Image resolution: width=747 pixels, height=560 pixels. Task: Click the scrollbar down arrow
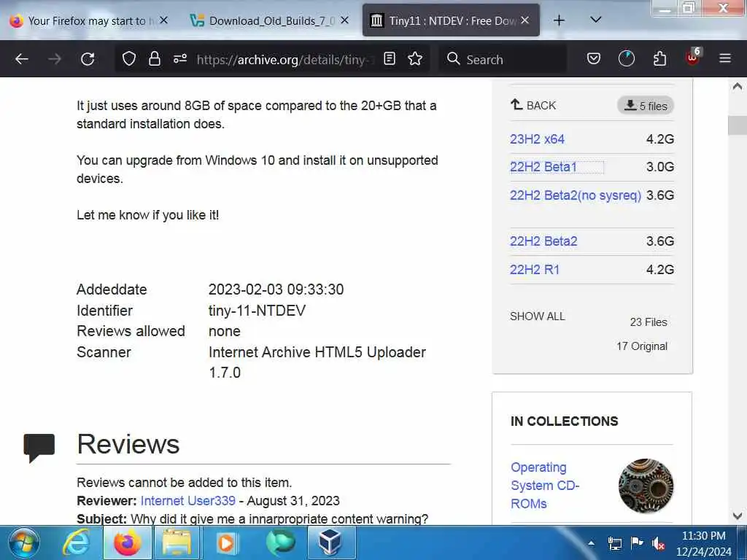point(738,516)
